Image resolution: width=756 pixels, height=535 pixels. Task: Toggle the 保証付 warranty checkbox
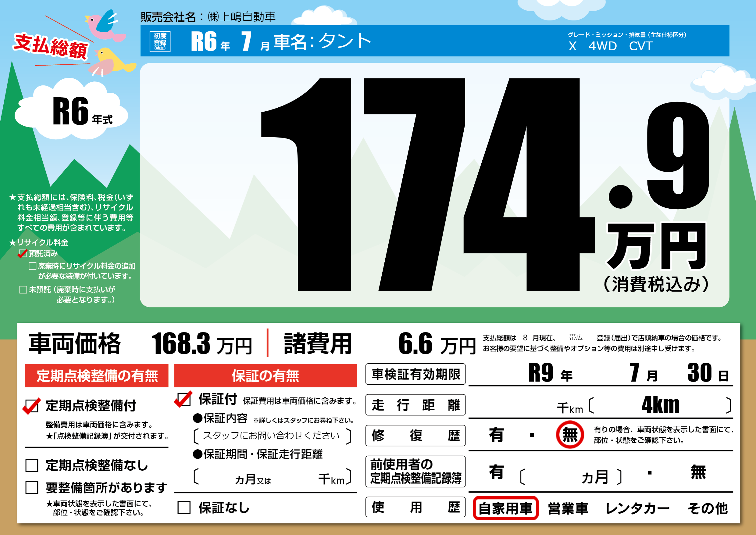click(x=184, y=399)
